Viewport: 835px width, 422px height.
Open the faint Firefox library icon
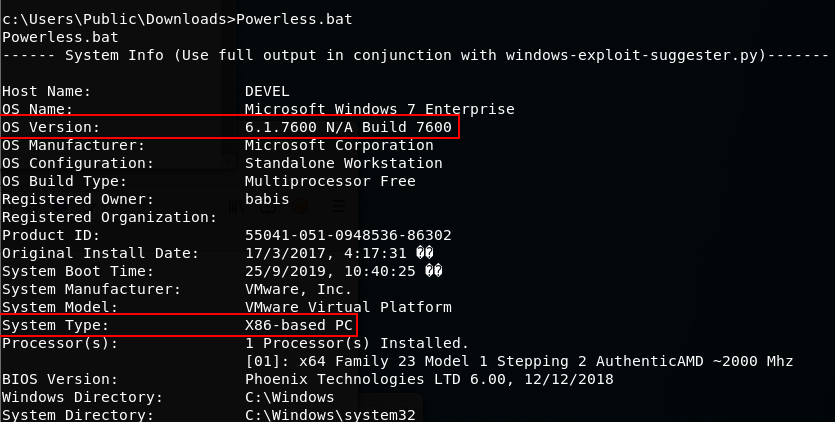(x=236, y=206)
